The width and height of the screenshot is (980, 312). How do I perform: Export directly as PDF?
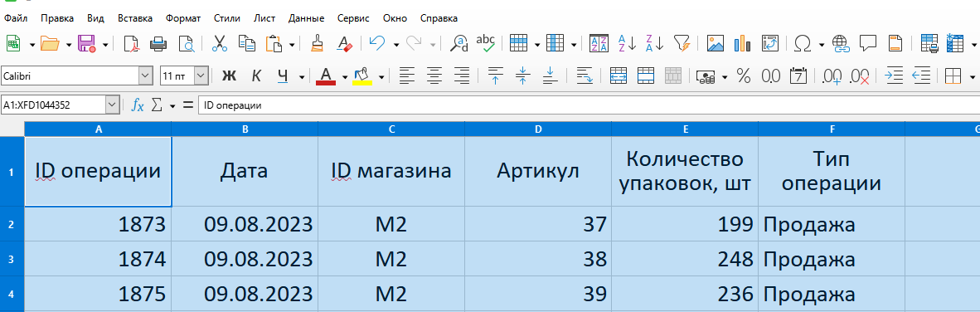[131, 43]
